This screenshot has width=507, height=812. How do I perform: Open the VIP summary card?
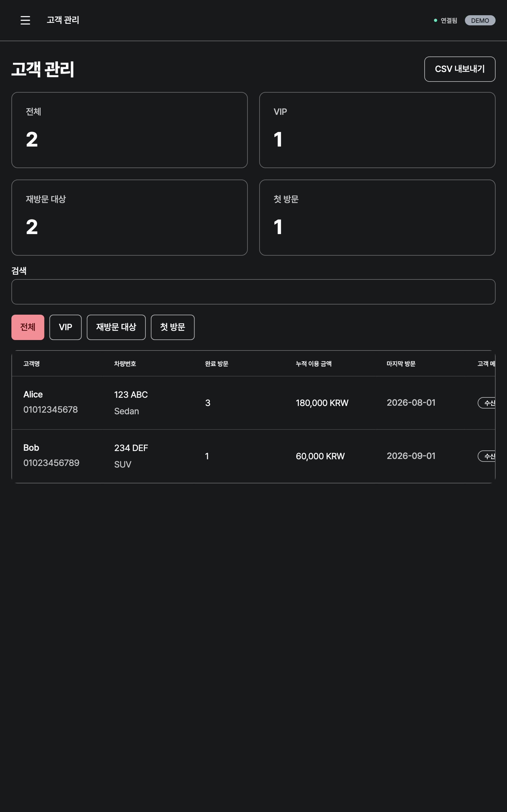[377, 130]
